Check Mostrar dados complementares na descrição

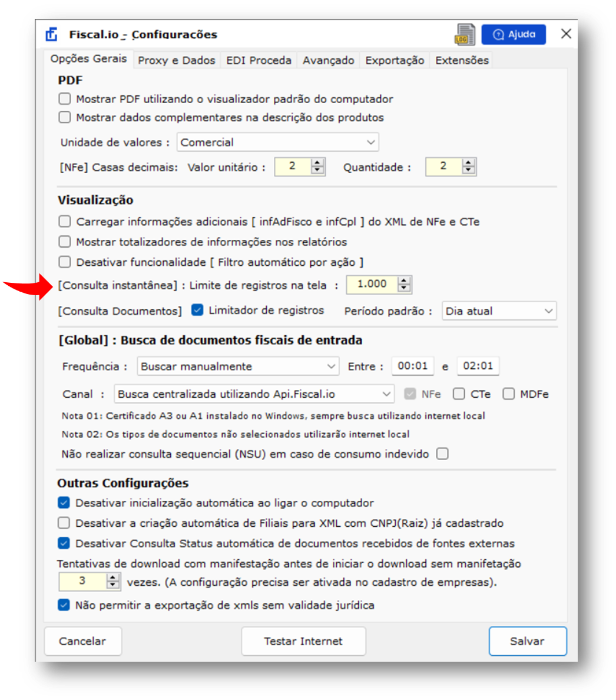tap(65, 117)
